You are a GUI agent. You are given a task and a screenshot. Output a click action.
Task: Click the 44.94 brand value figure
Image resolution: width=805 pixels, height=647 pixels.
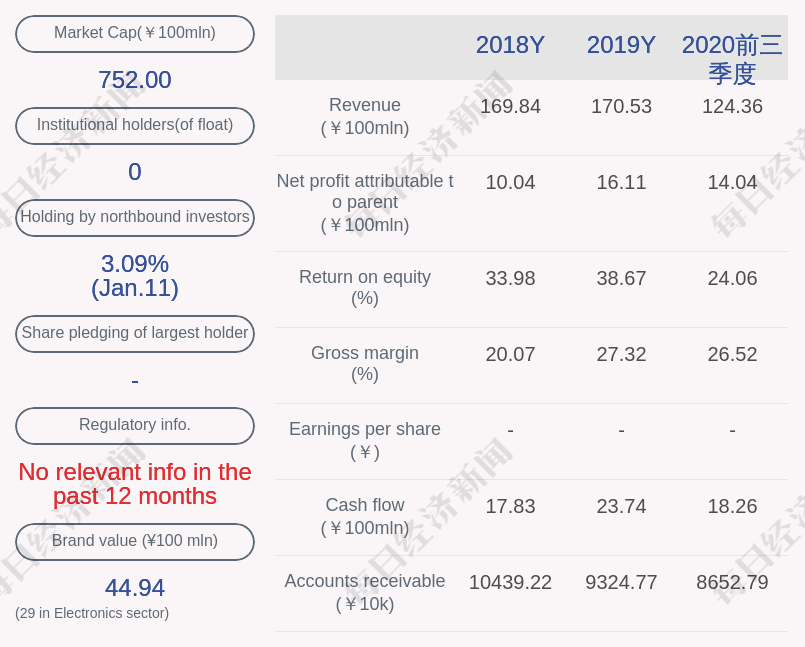click(135, 588)
